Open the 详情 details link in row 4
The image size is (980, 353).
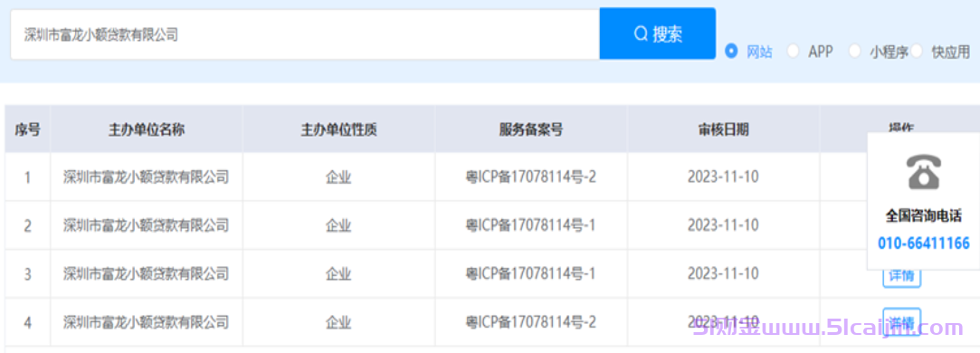point(902,321)
